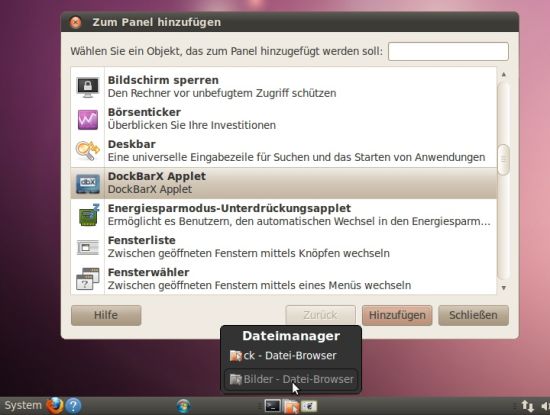Select the Fensterwähler stacked windows icon
This screenshot has width=550, height=415.
(88, 279)
